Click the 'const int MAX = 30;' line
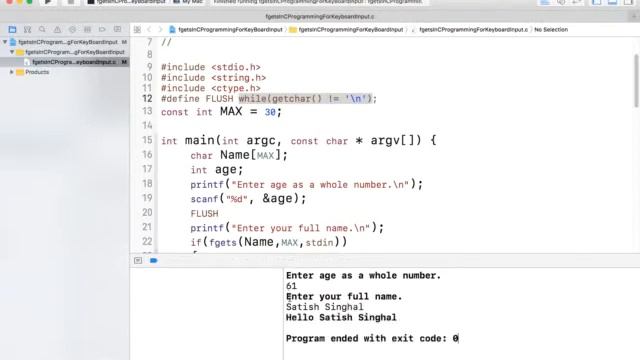This screenshot has width=640, height=360. 221,112
